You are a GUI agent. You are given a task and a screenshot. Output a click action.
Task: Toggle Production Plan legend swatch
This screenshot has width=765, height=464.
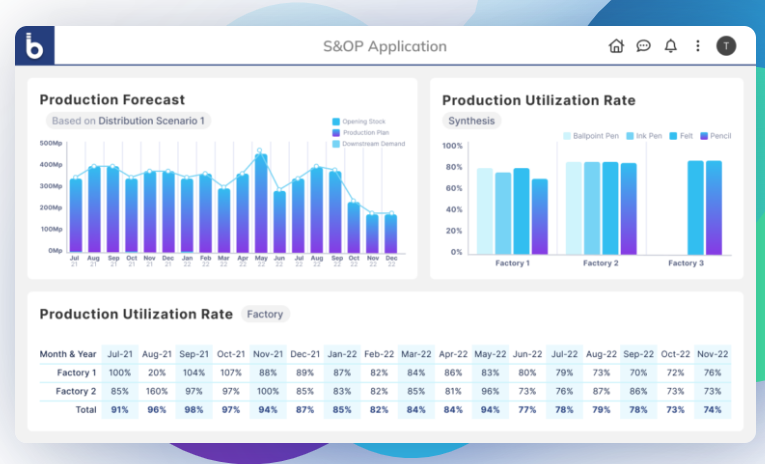(x=336, y=133)
